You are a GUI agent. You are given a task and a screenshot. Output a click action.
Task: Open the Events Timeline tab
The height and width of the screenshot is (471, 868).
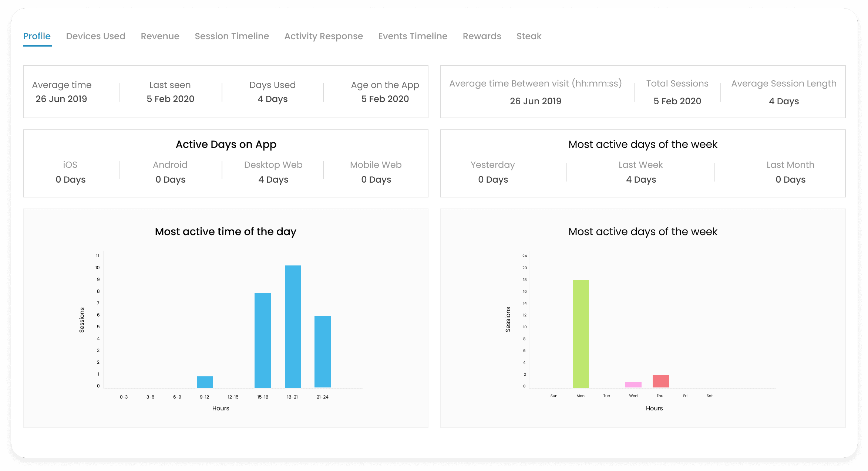tap(412, 36)
